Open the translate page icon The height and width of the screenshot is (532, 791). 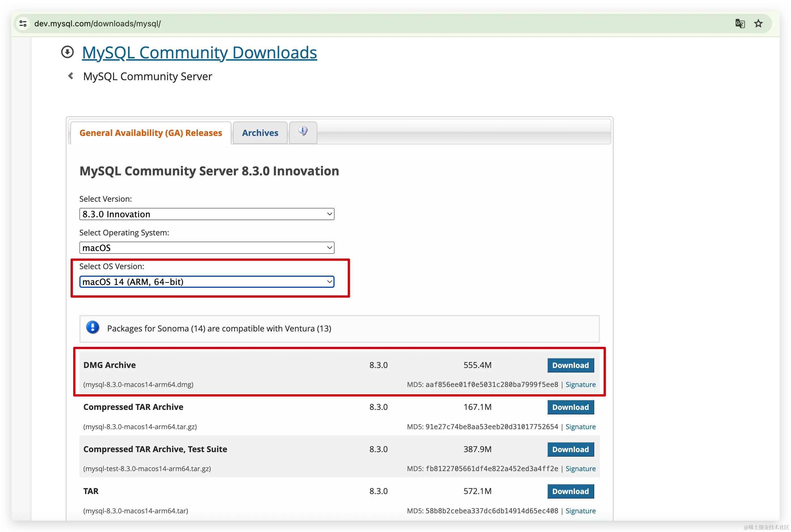740,24
